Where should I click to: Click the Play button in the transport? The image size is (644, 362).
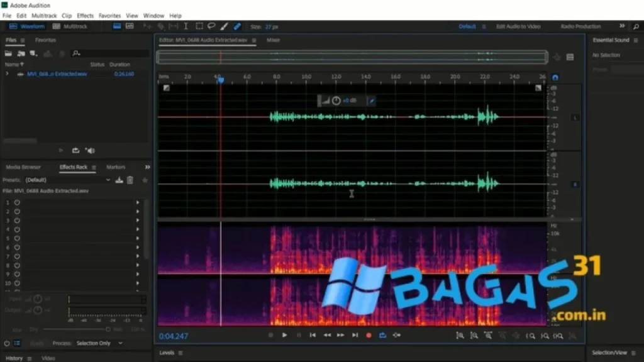tap(284, 336)
